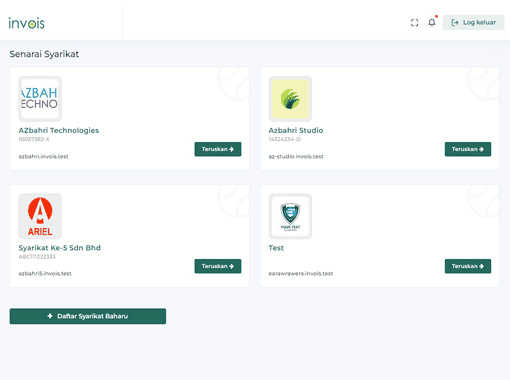Click registration number ABC111222333
Viewport: 510px width, 380px height.
point(37,257)
